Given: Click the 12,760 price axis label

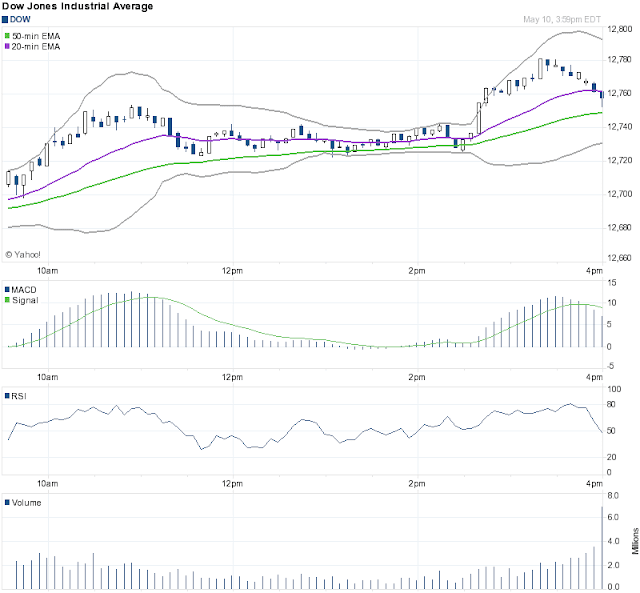Looking at the screenshot, I should (x=620, y=93).
